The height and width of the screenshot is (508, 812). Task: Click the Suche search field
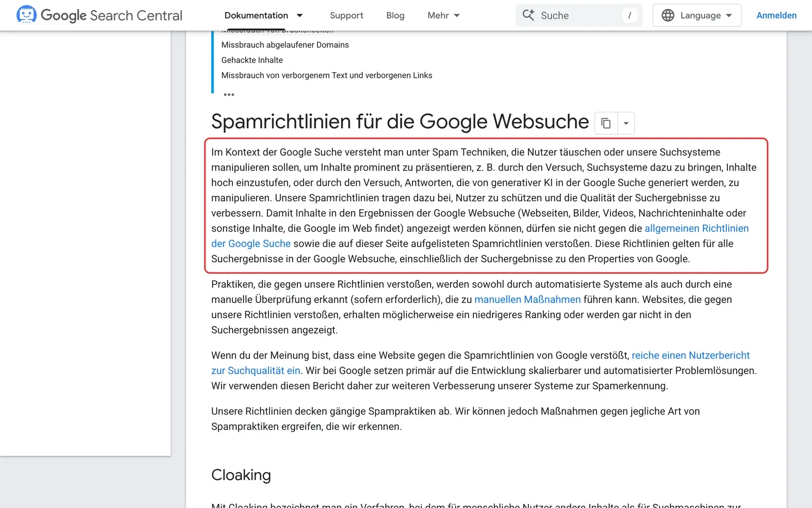click(x=579, y=15)
